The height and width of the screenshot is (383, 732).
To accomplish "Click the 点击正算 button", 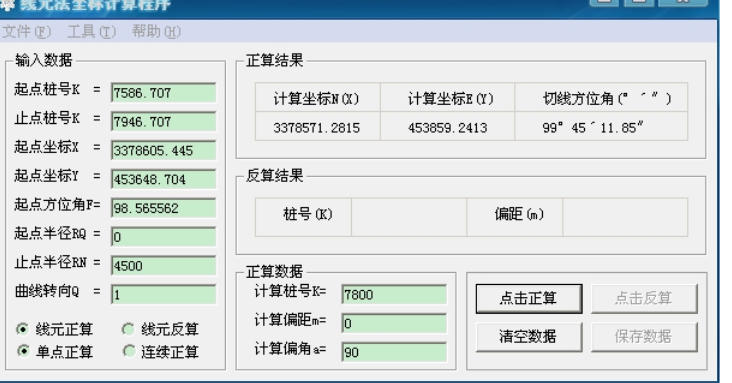I will [529, 298].
